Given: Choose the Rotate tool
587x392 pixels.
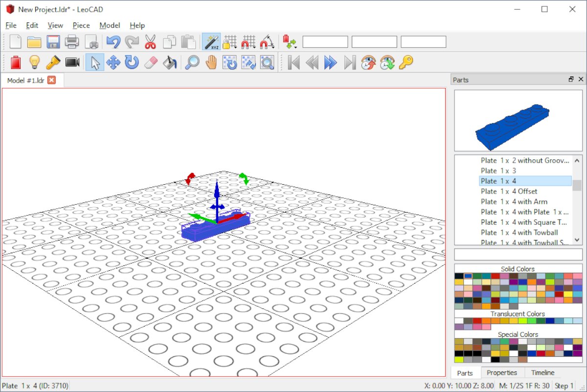Looking at the screenshot, I should point(132,63).
